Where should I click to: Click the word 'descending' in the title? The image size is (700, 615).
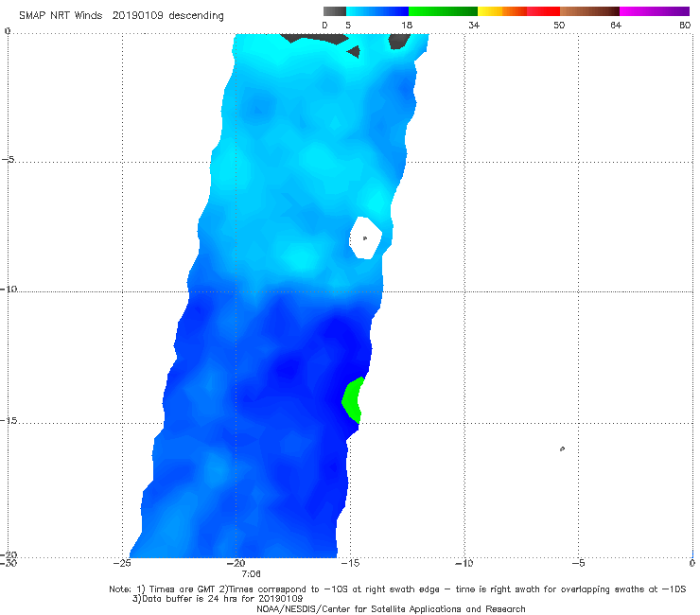pos(196,16)
